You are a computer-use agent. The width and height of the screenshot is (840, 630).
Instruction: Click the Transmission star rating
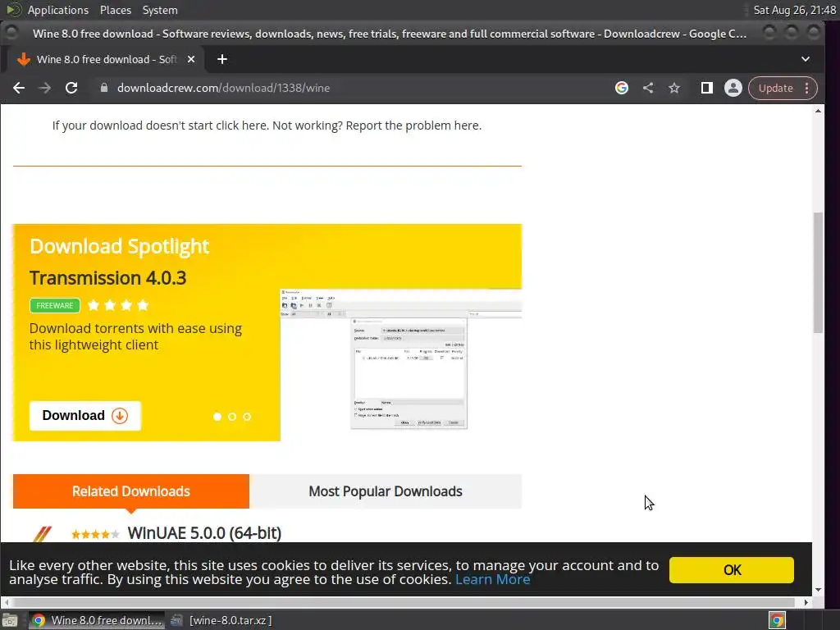[118, 305]
